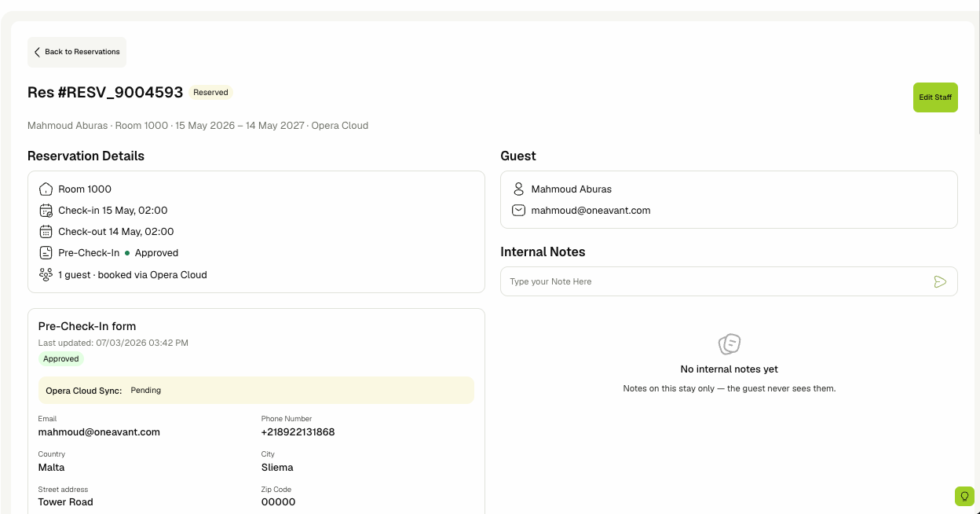Select reservation title Res #RESV_9004593
980x514 pixels.
pos(105,93)
